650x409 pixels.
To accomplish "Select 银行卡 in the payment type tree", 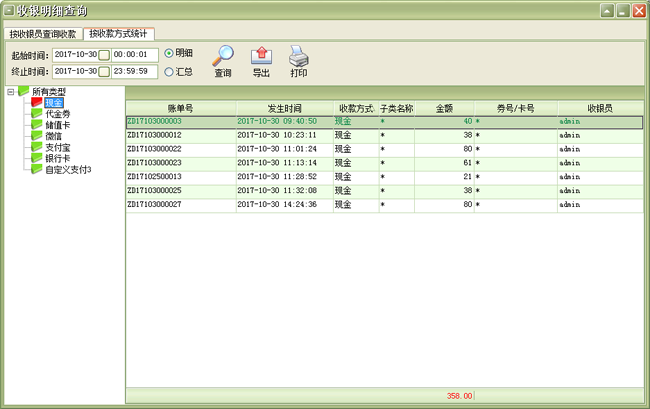I will tap(57, 158).
